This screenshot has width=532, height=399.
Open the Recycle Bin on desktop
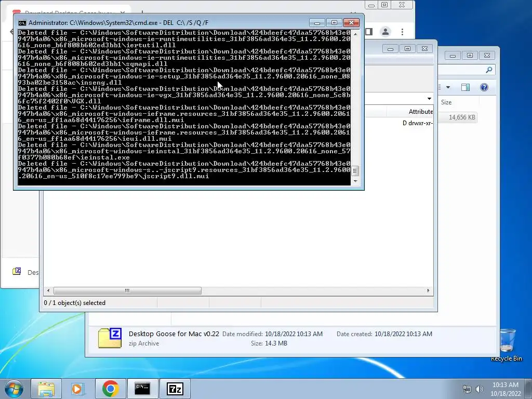[x=507, y=345]
